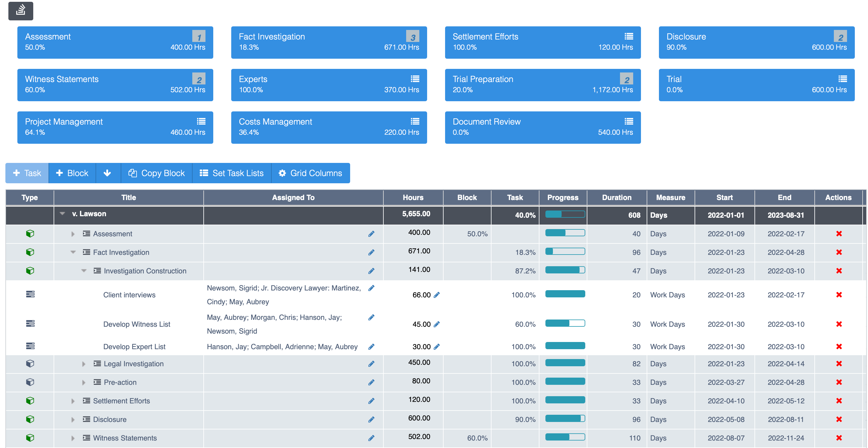Click the Set Task Lists button
Screen dimensions: 868x448
[232, 173]
